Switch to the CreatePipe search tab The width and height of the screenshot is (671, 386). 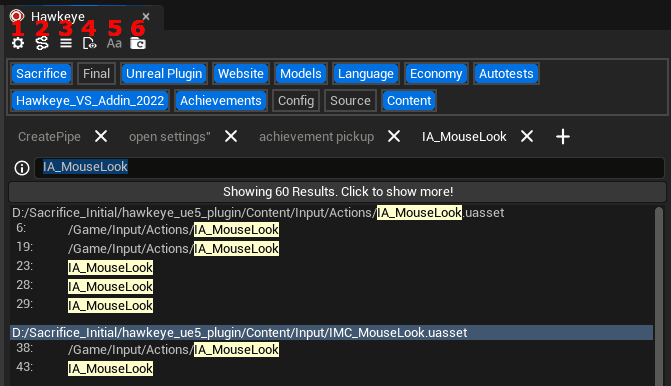tap(49, 137)
